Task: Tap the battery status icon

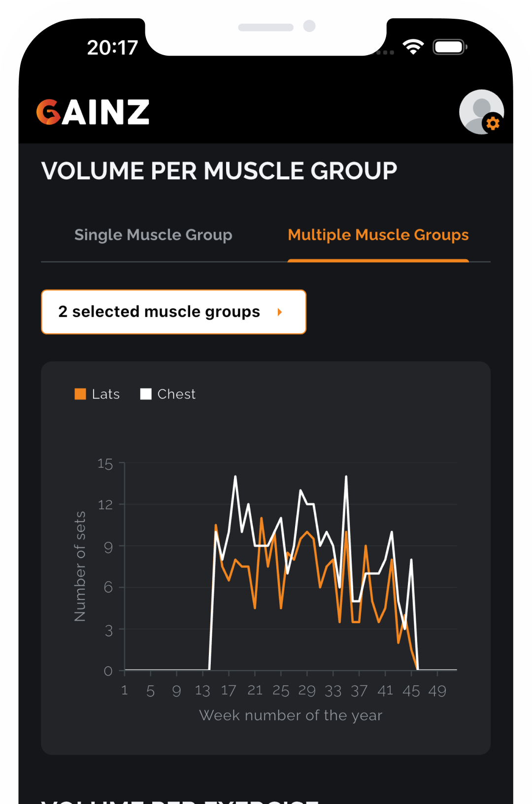Action: coord(449,47)
